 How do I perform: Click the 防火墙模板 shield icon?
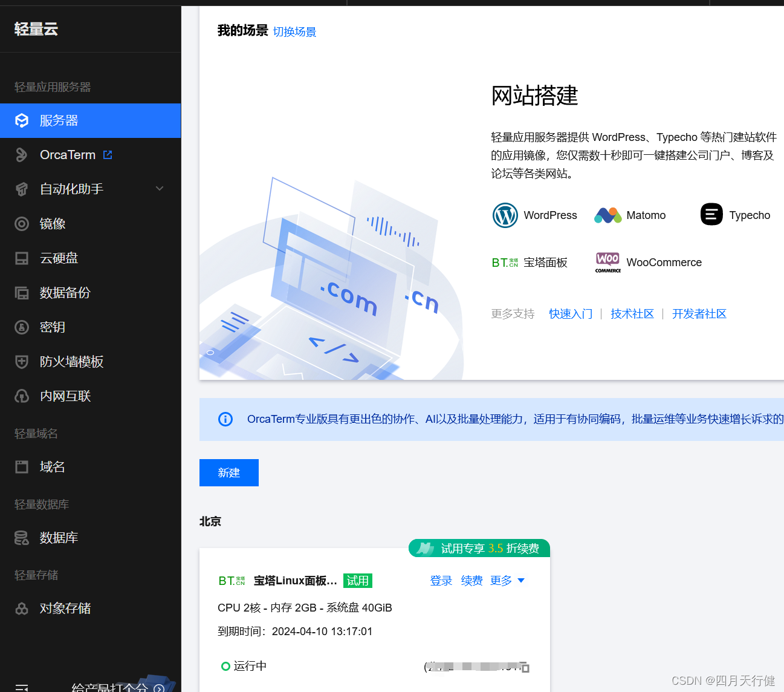coord(22,362)
